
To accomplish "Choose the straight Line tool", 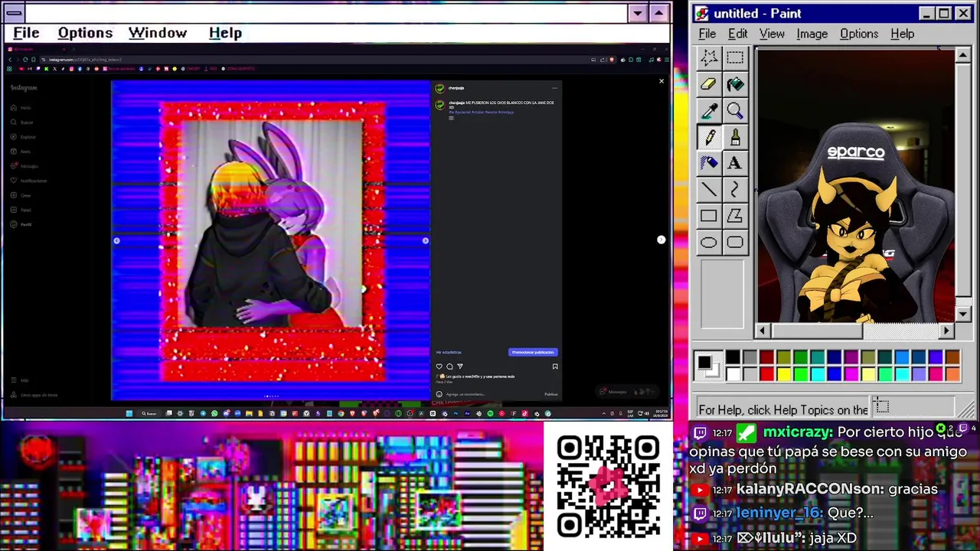I will click(x=709, y=189).
